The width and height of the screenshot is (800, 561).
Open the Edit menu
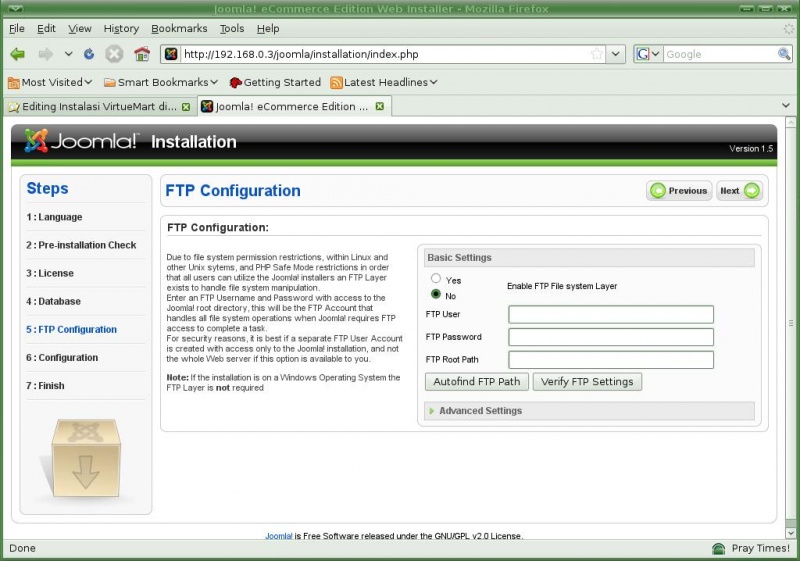click(46, 29)
